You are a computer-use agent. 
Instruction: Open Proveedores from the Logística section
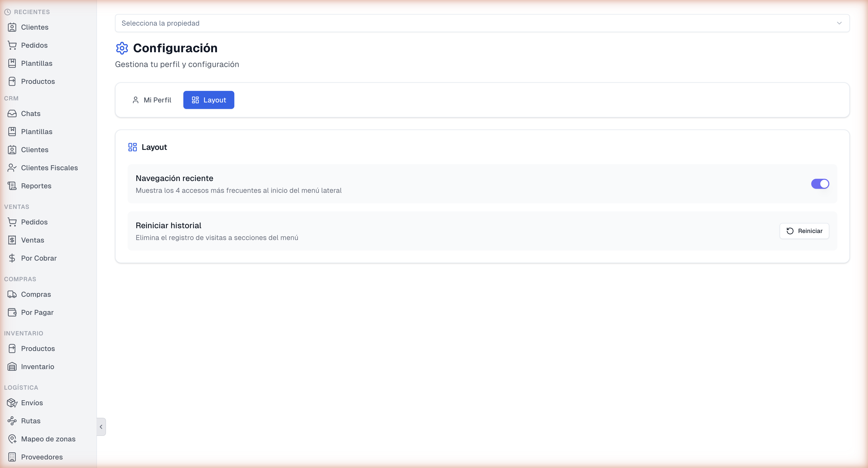click(x=42, y=457)
